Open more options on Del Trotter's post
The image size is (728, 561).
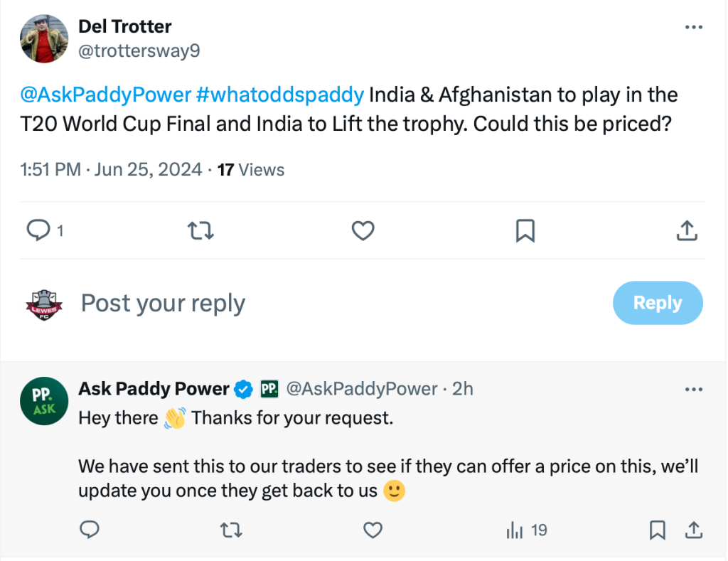click(x=693, y=26)
